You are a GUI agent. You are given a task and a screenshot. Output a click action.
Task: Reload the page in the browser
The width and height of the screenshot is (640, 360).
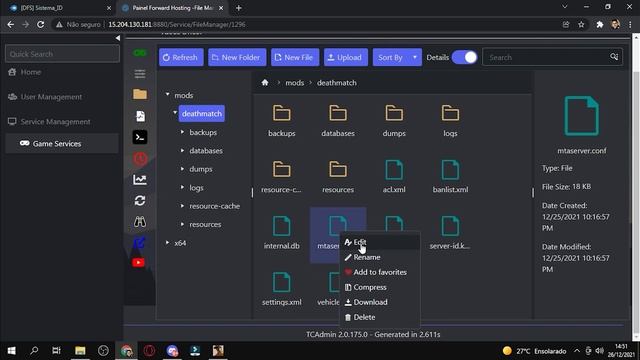coord(40,24)
